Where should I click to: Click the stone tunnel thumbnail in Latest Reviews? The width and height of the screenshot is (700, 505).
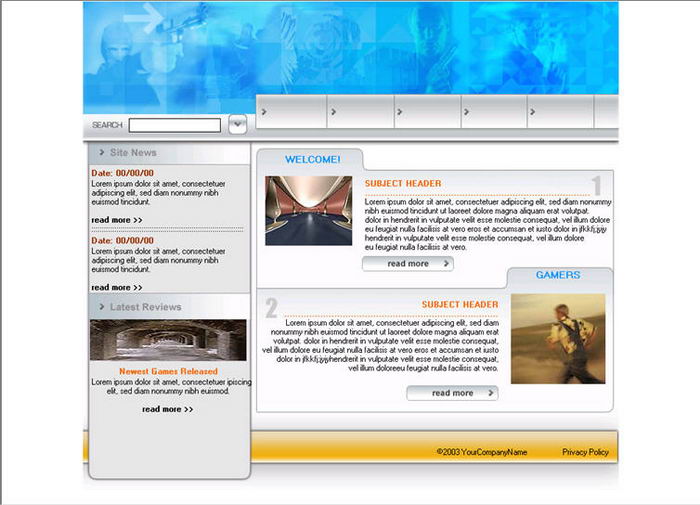click(x=168, y=340)
